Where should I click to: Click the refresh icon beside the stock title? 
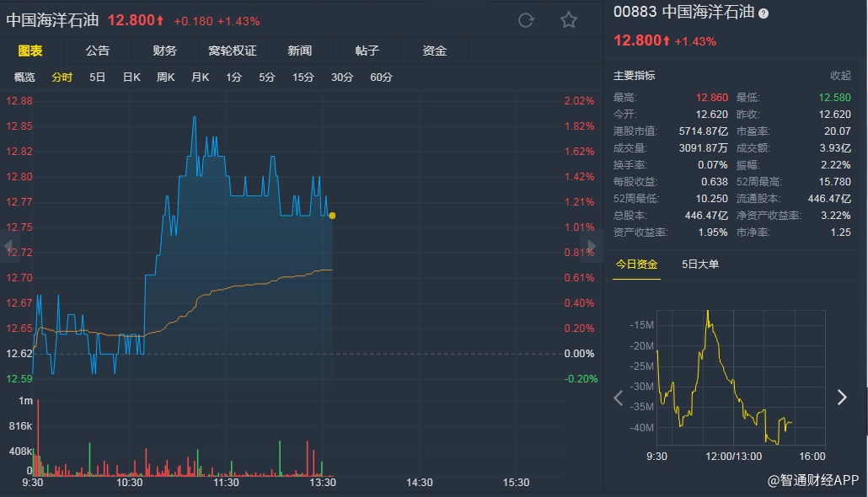pyautogui.click(x=526, y=20)
